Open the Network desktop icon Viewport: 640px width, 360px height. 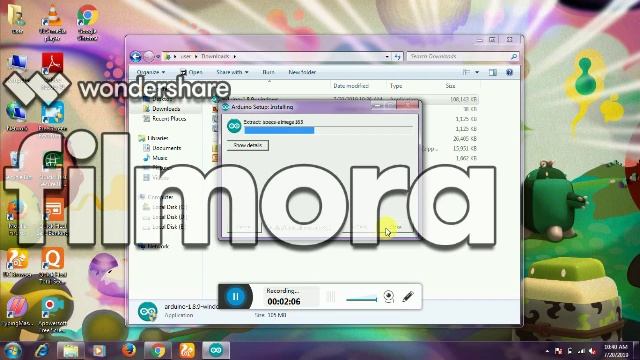[x=17, y=116]
